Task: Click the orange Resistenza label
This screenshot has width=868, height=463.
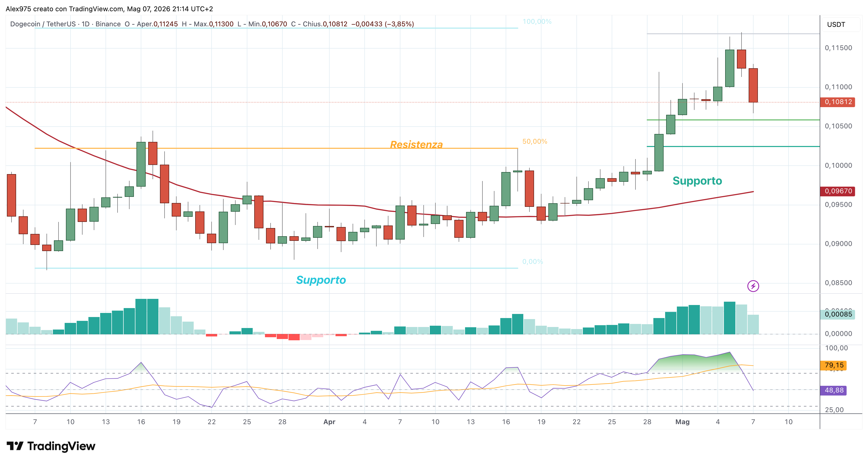Action: point(416,144)
